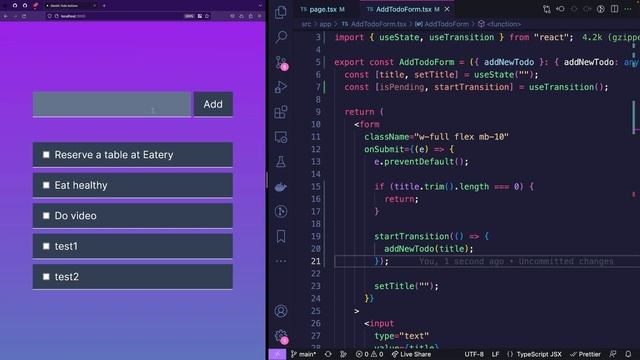Open the Search view in activity bar
The width and height of the screenshot is (640, 360).
(x=281, y=37)
